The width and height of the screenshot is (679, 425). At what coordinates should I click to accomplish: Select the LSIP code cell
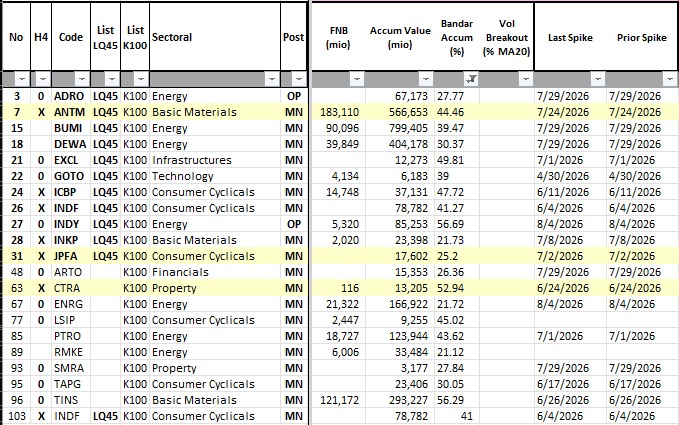71,321
